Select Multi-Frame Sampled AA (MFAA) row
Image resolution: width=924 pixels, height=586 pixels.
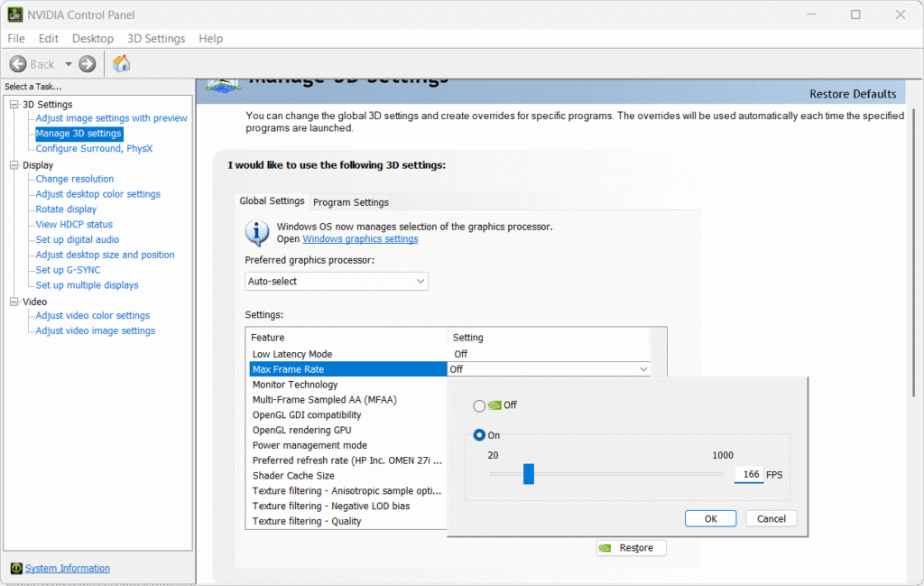pyautogui.click(x=347, y=400)
